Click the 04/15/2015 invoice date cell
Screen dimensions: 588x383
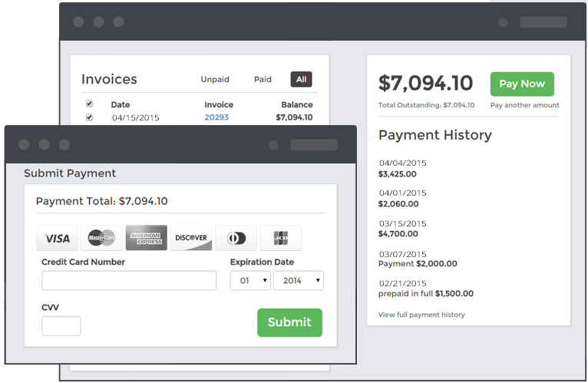click(x=135, y=117)
